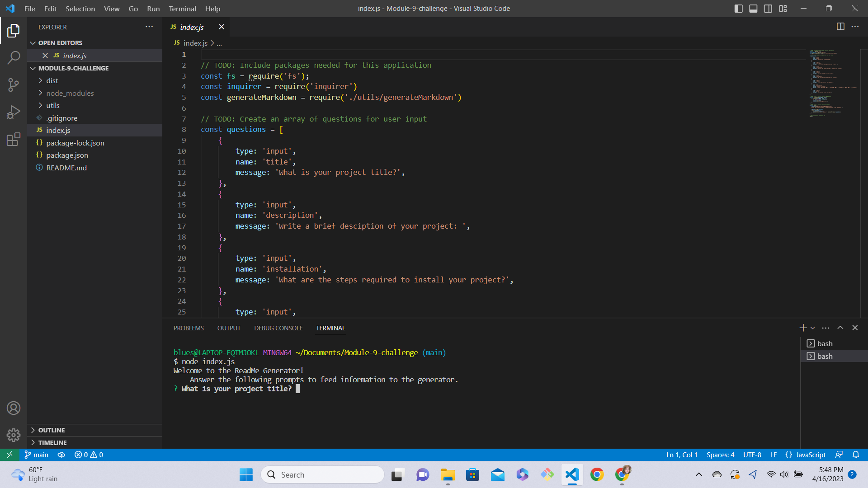The width and height of the screenshot is (868, 488).
Task: Select the second bash session
Action: (x=834, y=356)
